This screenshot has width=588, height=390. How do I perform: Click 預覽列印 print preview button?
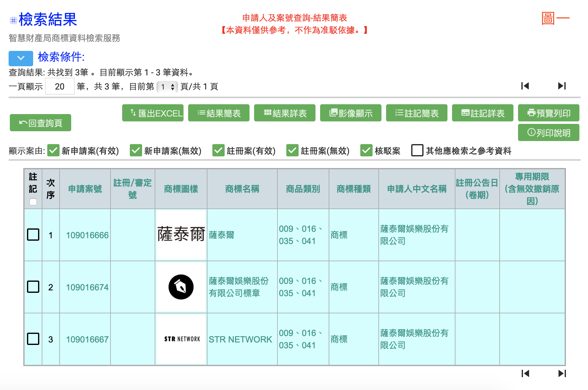point(549,113)
